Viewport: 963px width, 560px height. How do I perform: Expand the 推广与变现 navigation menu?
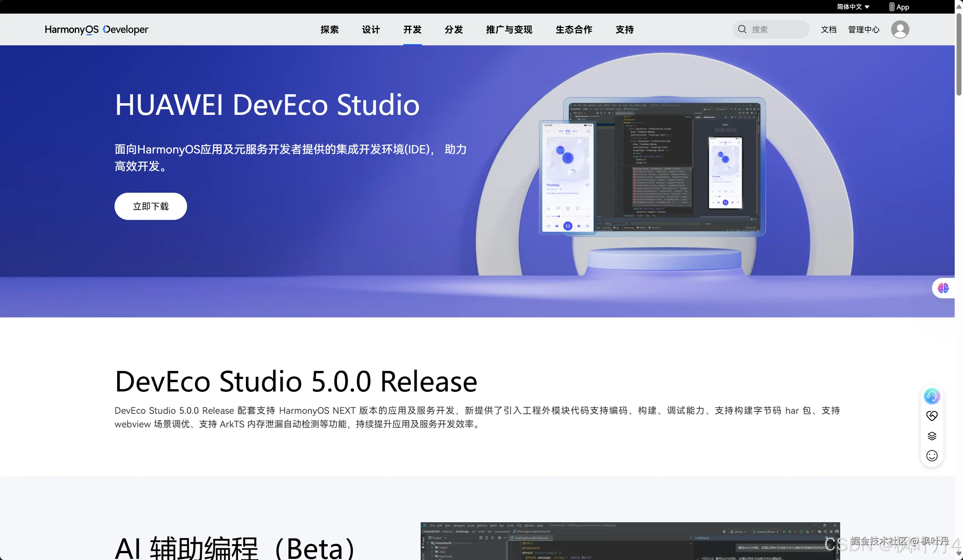(x=509, y=29)
